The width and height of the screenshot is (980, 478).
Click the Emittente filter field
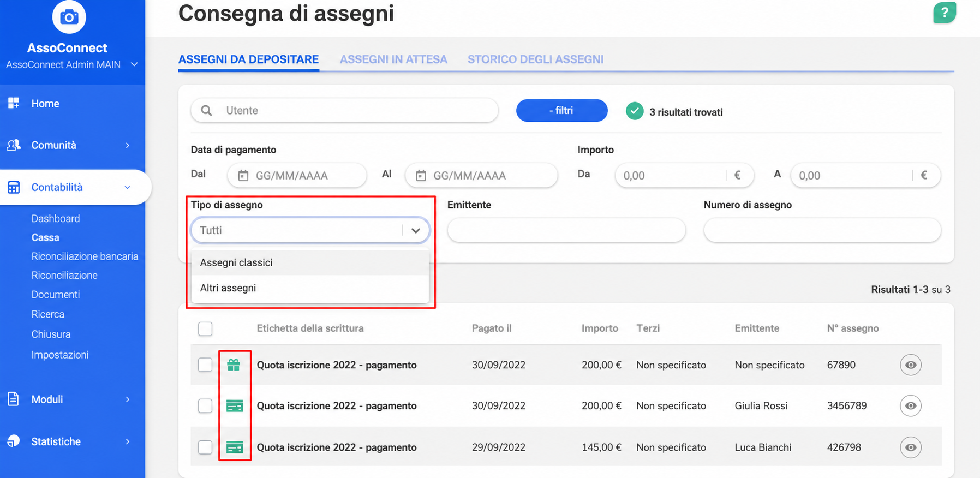tap(566, 230)
